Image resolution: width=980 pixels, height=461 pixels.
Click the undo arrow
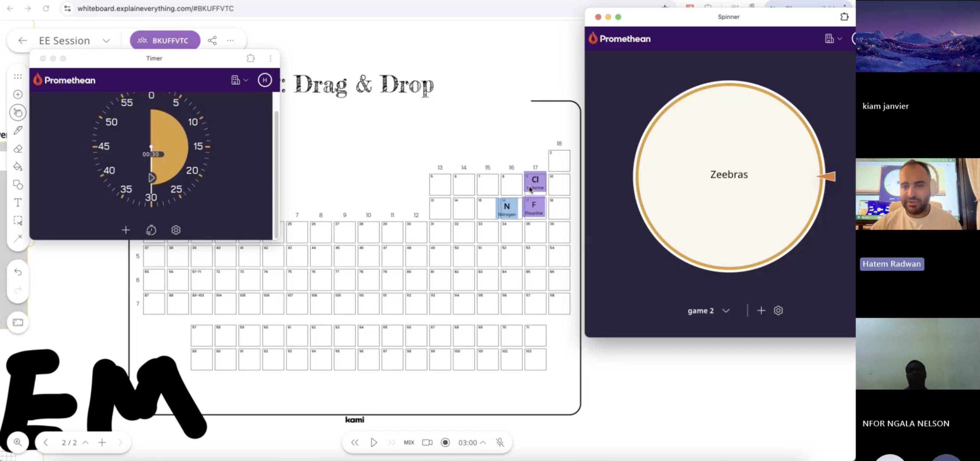click(18, 272)
